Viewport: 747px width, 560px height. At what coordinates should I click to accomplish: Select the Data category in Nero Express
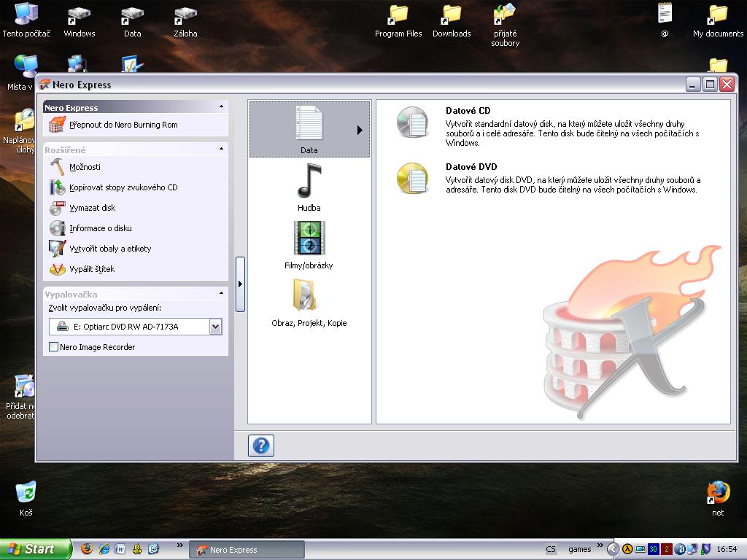[309, 129]
